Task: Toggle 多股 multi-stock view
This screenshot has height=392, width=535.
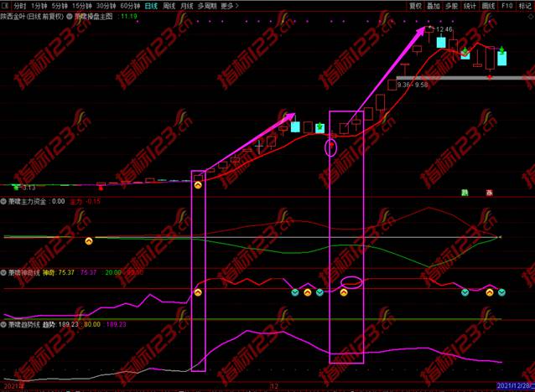Action: tap(452, 5)
